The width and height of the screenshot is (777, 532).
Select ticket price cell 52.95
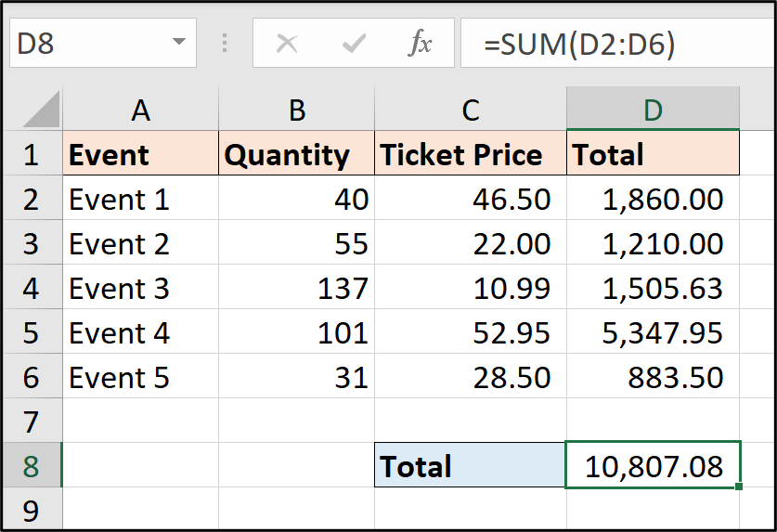[x=471, y=331]
